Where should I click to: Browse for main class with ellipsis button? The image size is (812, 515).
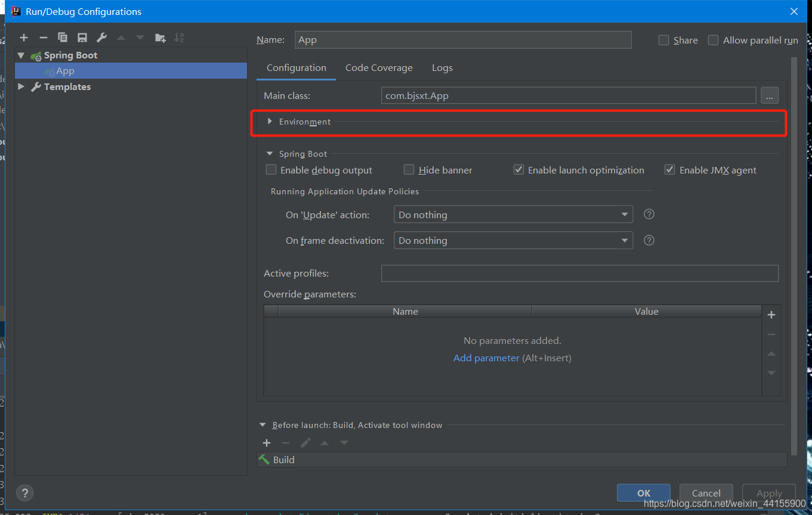tap(770, 95)
